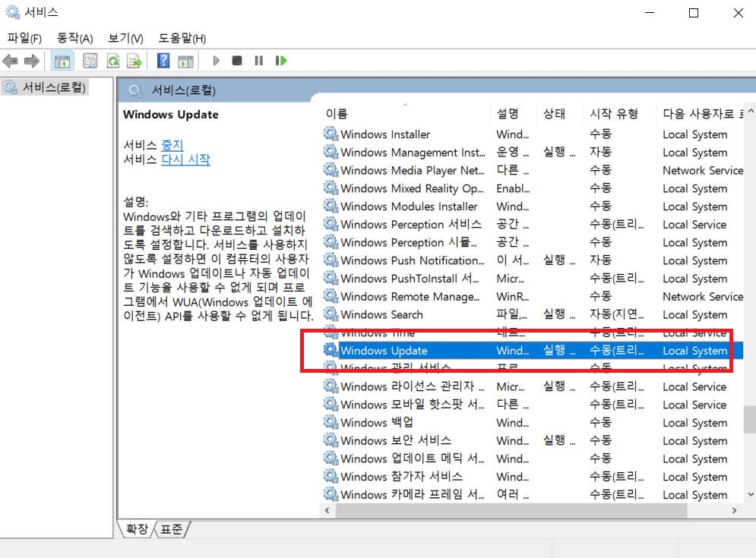
Task: Switch to the 확장 tab
Action: 137,529
